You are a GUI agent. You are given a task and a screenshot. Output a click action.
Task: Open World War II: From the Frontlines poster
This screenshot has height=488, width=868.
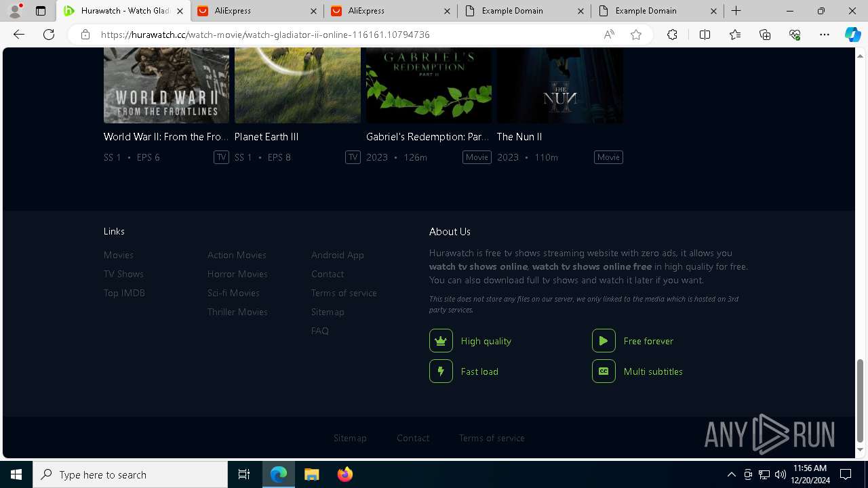click(x=166, y=85)
